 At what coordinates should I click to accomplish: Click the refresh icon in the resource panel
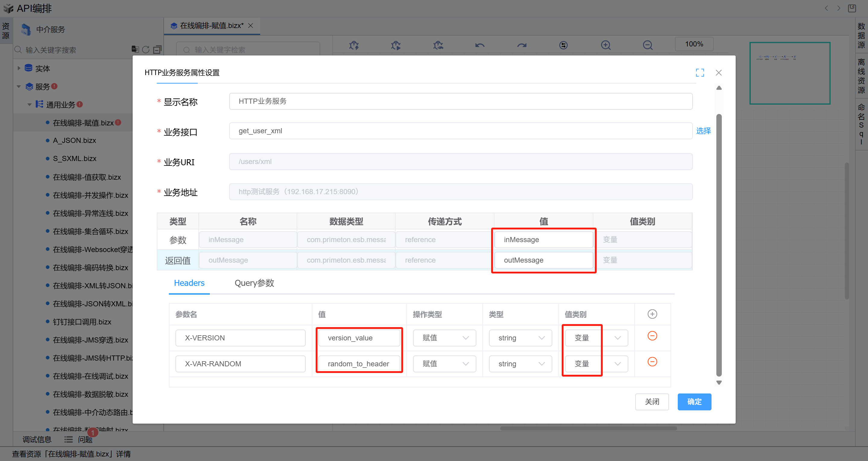146,49
